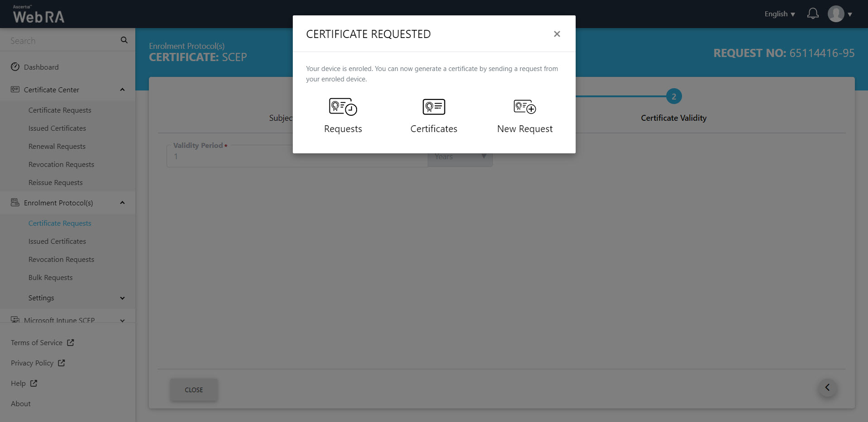Open the Help link

(19, 384)
